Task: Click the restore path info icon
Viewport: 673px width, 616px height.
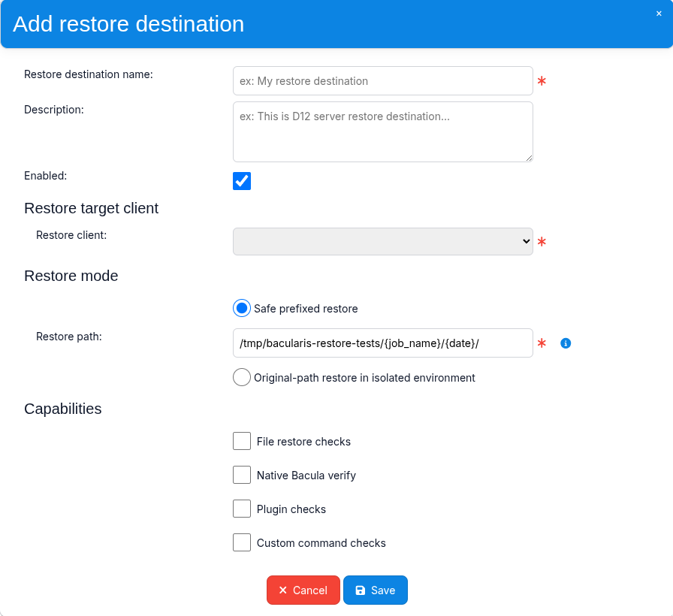Action: [x=566, y=343]
